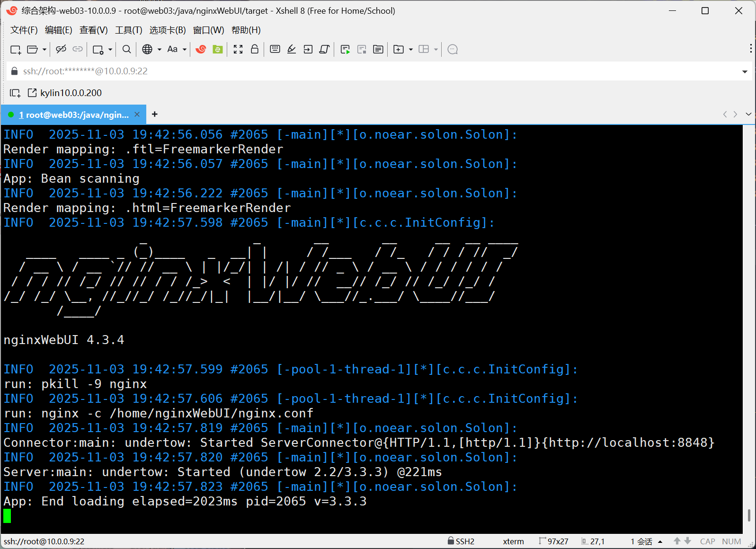Go to next tab with right chevron
Viewport: 756px width, 549px height.
(735, 114)
